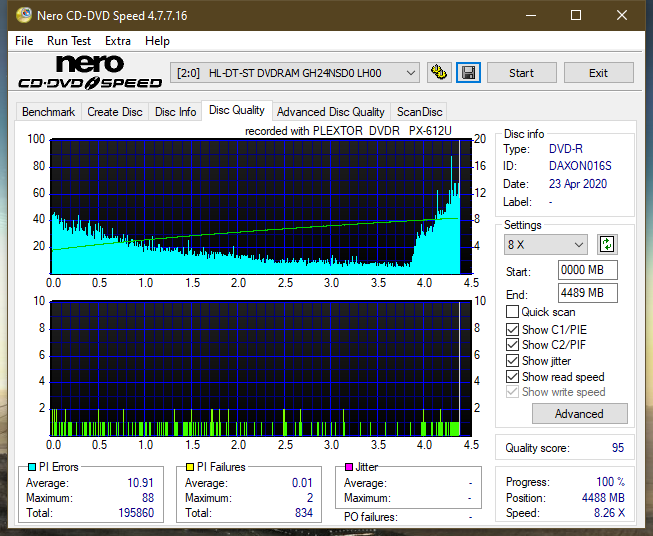
Task: Click the Start button
Action: [x=521, y=73]
